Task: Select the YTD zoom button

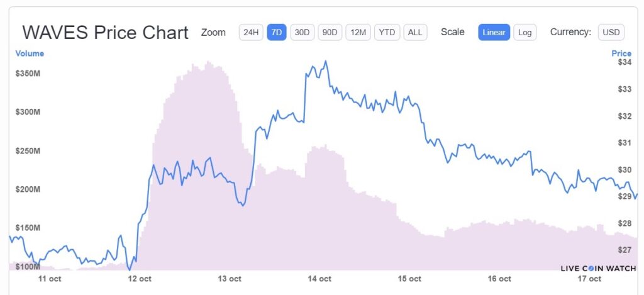Action: click(x=387, y=33)
